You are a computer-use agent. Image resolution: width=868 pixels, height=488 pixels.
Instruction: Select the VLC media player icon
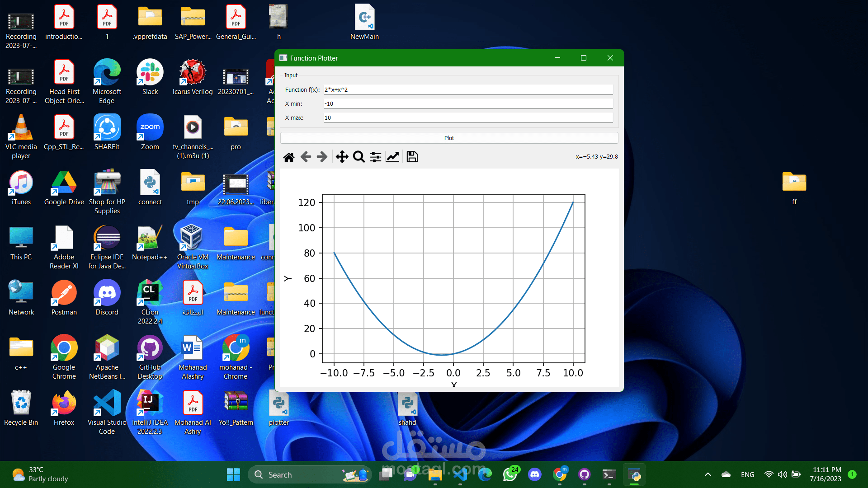(21, 137)
